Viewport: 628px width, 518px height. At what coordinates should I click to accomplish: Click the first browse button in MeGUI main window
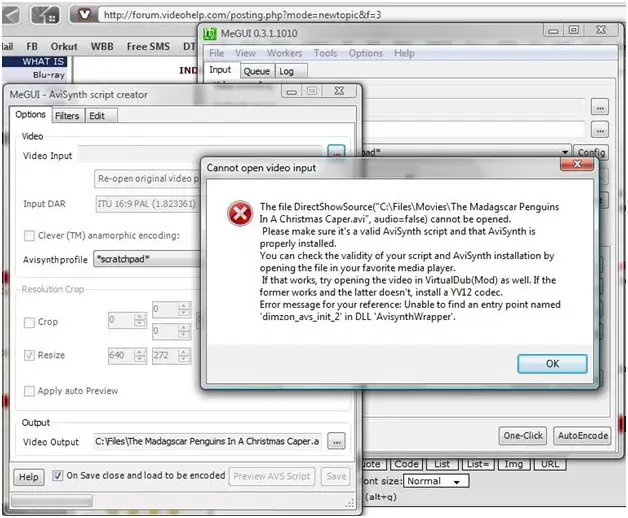tap(600, 107)
